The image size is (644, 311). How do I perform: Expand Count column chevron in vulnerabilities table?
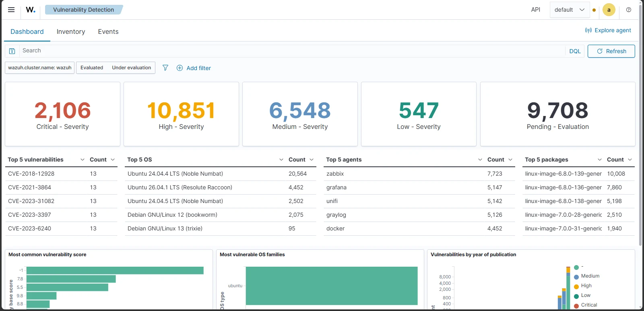click(113, 160)
